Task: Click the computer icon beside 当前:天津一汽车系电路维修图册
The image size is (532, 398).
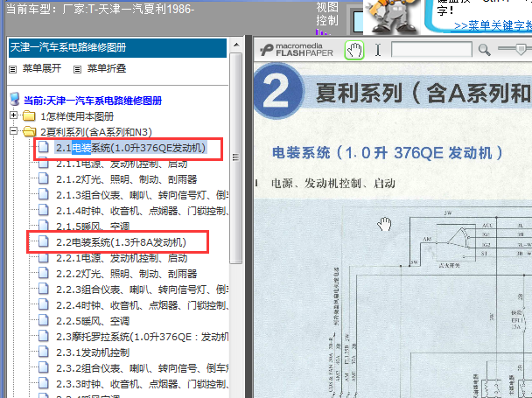Action: tap(15, 100)
